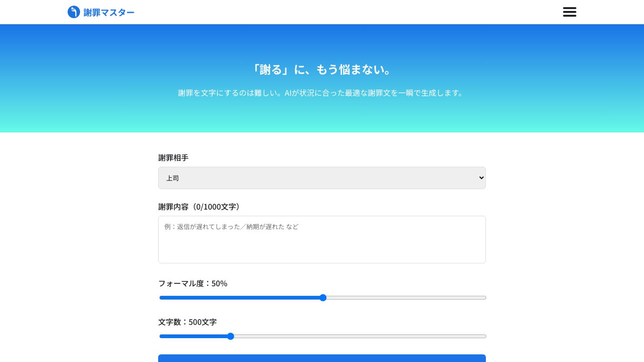Set the 文字数 slider to its maximum end
Screen dimensions: 644x362
click(x=485, y=336)
